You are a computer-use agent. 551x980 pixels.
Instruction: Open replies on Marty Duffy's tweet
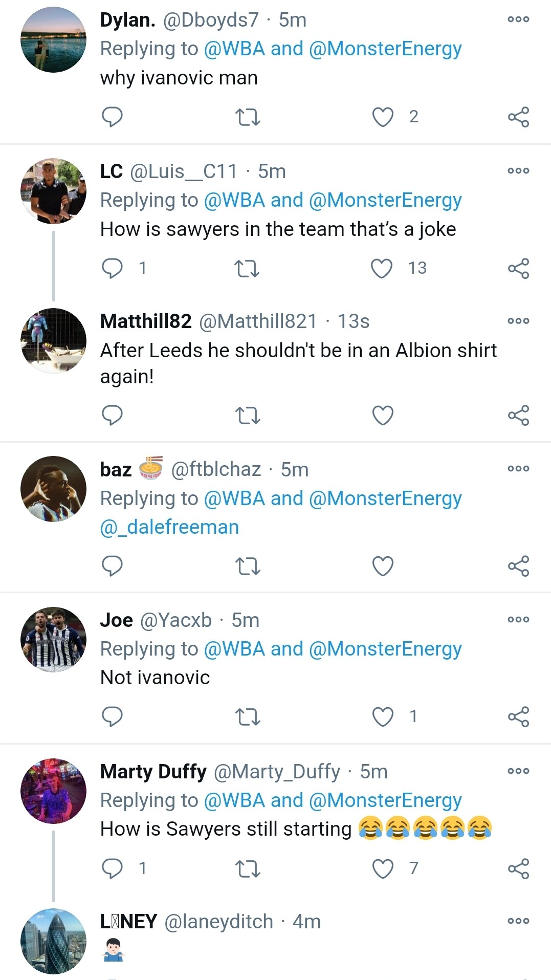pyautogui.click(x=113, y=868)
